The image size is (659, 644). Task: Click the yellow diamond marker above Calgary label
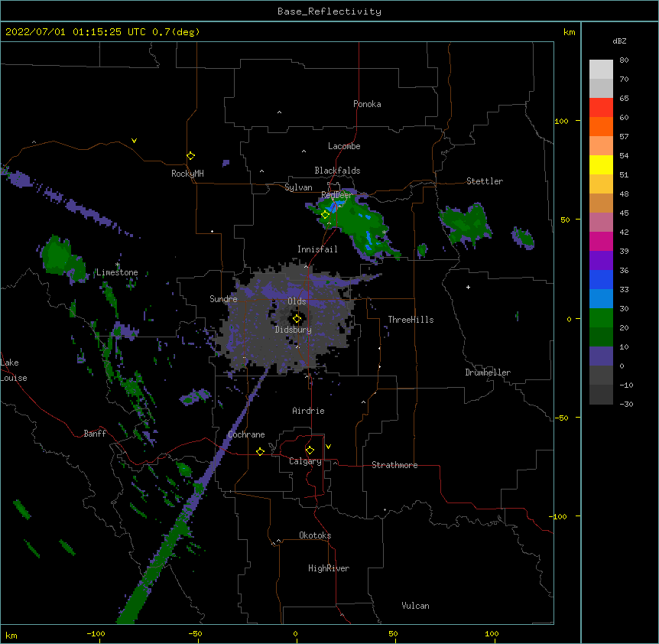click(310, 450)
